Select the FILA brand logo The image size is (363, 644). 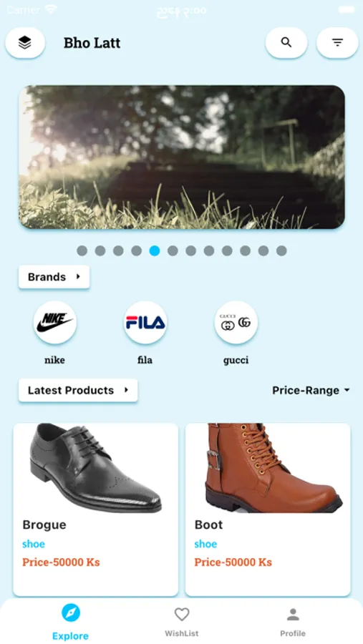pos(145,323)
